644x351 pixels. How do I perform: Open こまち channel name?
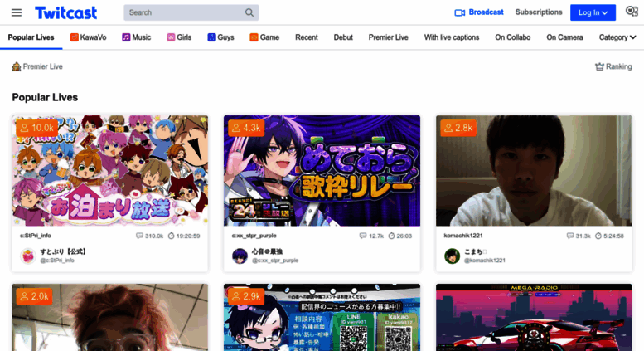475,251
